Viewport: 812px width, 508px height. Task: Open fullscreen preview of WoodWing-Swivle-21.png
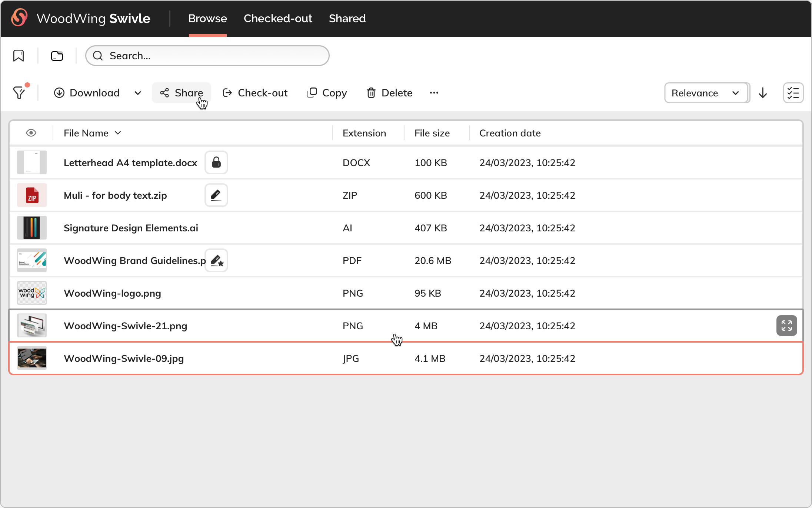[786, 326]
